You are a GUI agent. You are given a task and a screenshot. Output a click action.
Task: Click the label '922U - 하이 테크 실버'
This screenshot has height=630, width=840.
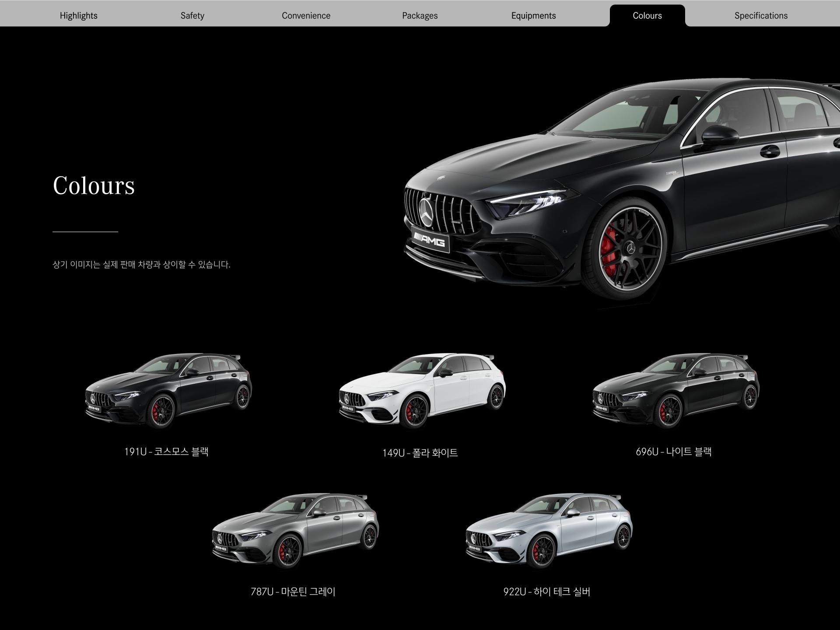click(547, 591)
